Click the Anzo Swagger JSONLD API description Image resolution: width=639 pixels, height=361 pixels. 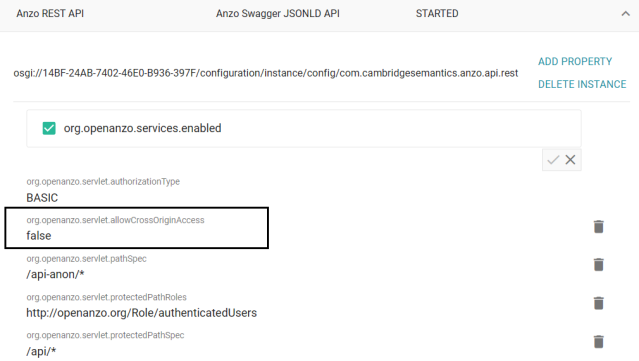tap(278, 14)
